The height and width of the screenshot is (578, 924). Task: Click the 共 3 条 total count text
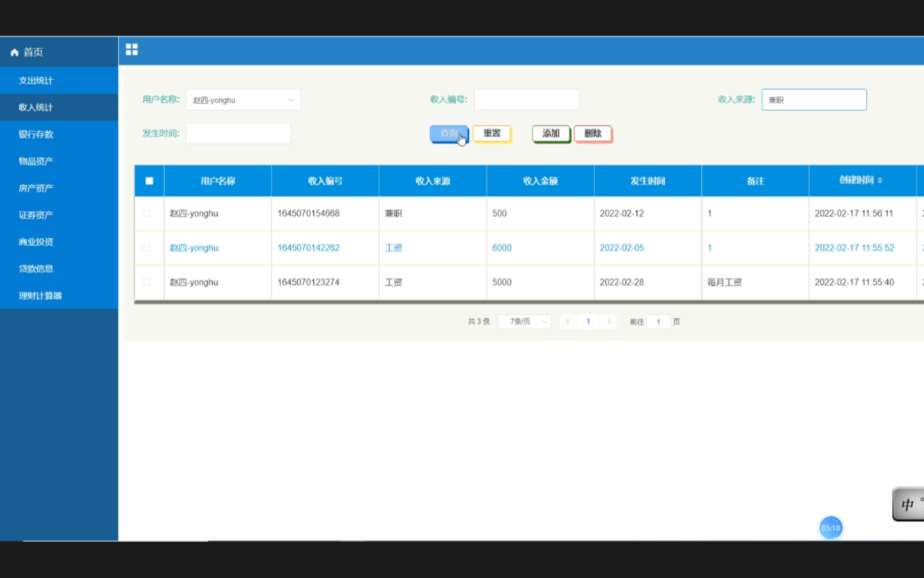click(479, 322)
